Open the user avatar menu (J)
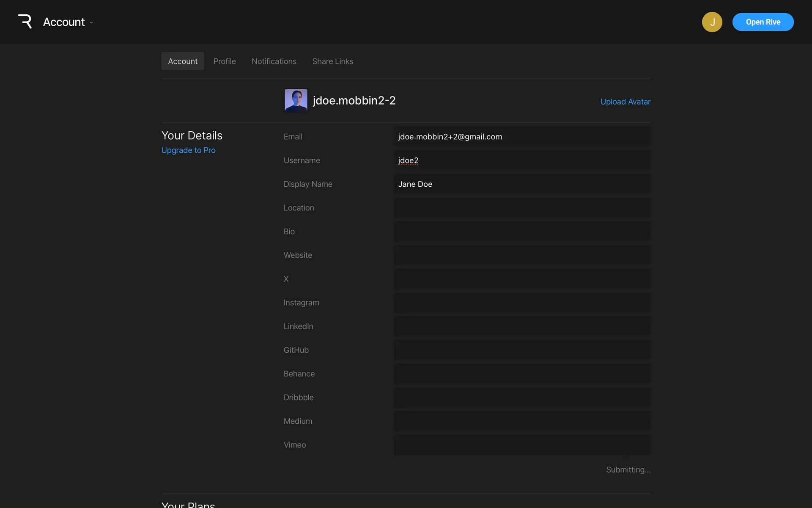 712,22
